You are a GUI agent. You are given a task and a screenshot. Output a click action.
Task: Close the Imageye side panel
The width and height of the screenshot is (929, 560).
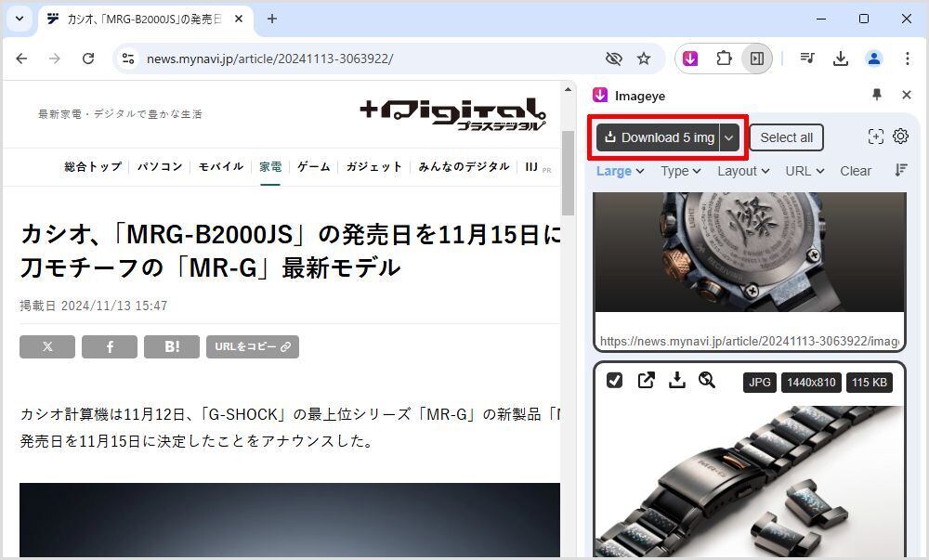click(907, 95)
